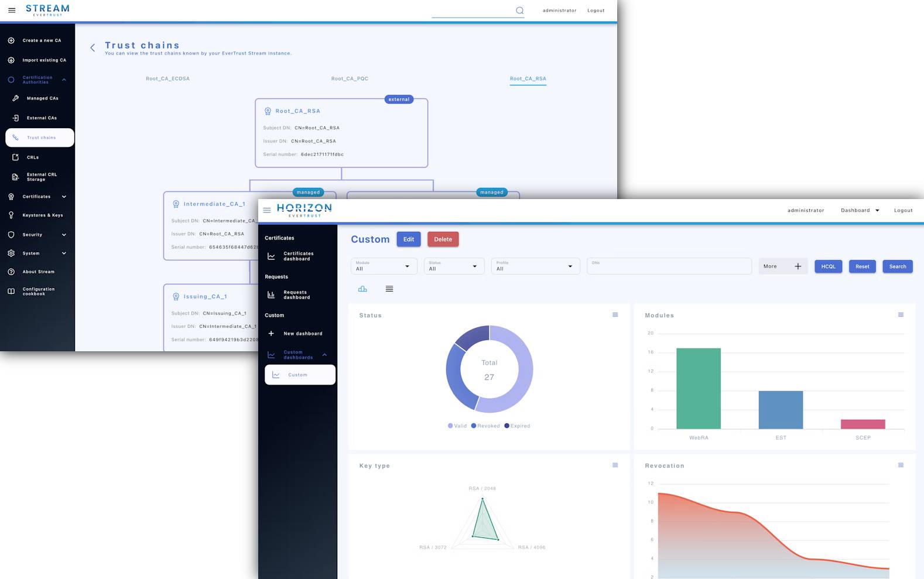
Task: Open Managed CAs in the sidebar
Action: (42, 98)
